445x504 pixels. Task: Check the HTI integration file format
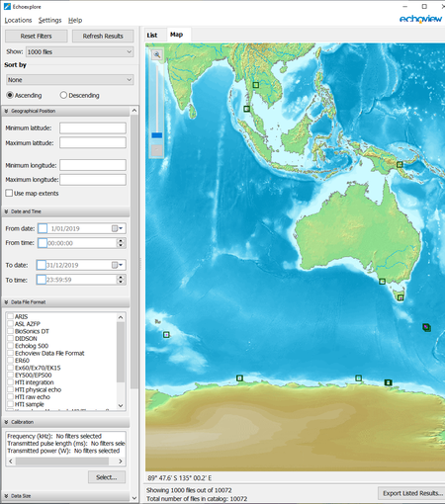pyautogui.click(x=10, y=382)
